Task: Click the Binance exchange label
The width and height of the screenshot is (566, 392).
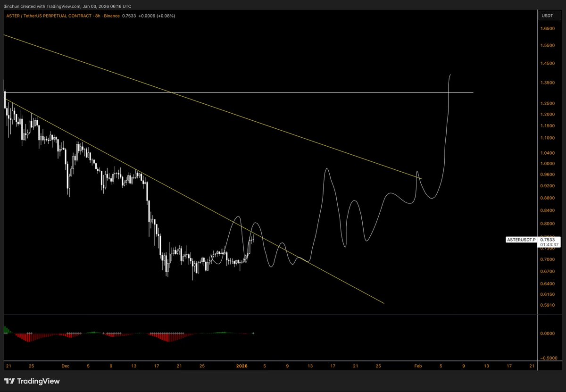Action: click(x=113, y=16)
